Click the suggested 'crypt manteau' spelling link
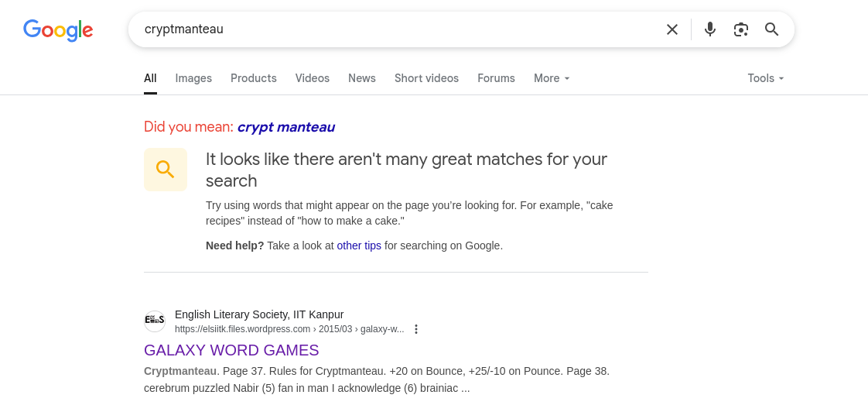This screenshot has height=412, width=868. [x=286, y=127]
